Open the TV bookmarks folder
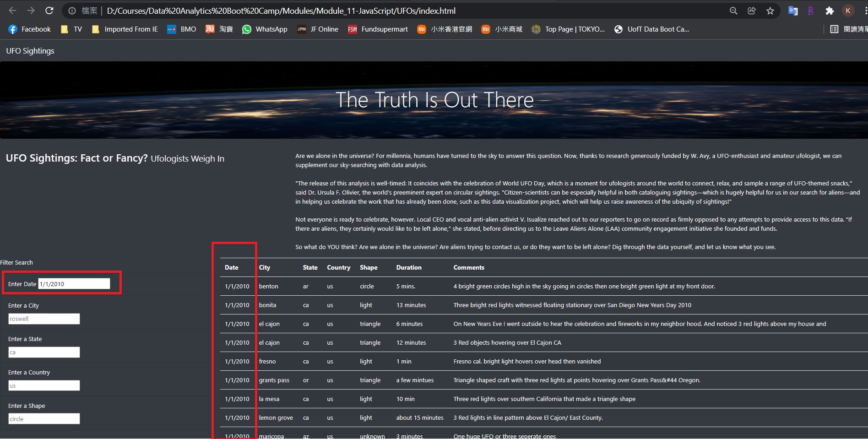 71,29
